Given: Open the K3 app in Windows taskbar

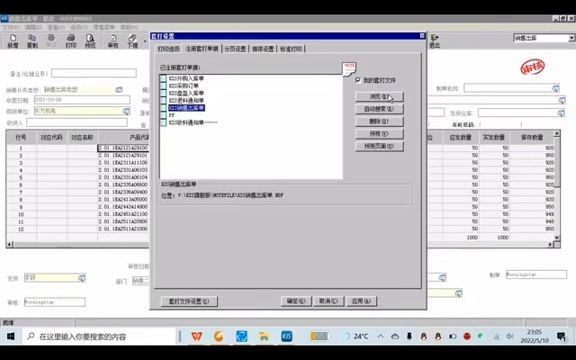Looking at the screenshot, I should pos(287,336).
